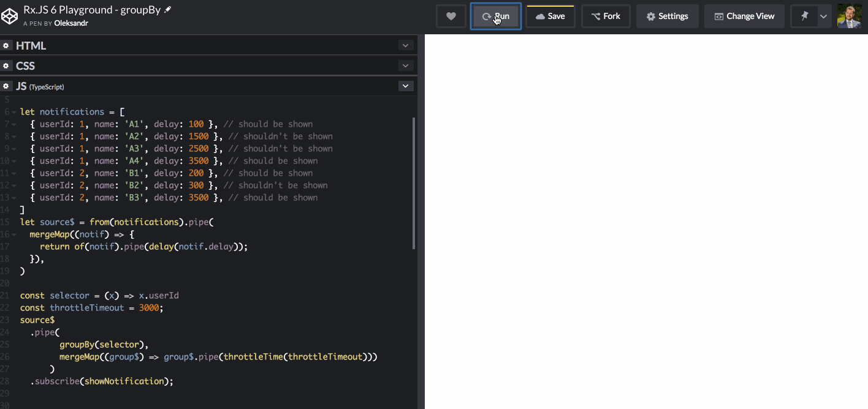Save the pen
The image size is (868, 409).
(550, 15)
